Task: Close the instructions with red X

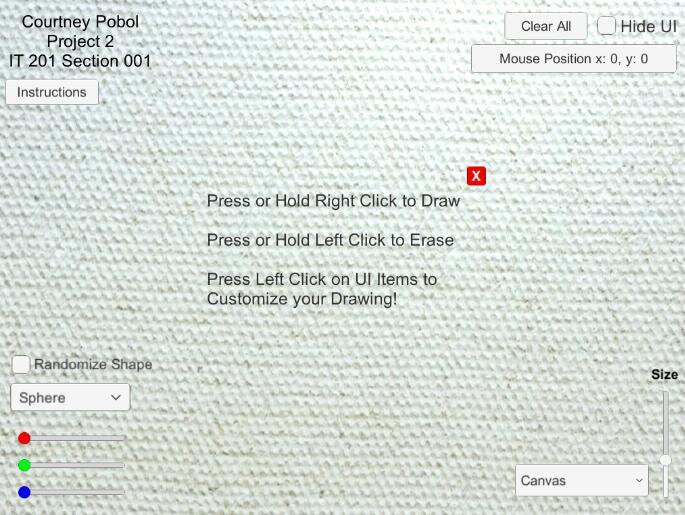Action: [x=476, y=176]
